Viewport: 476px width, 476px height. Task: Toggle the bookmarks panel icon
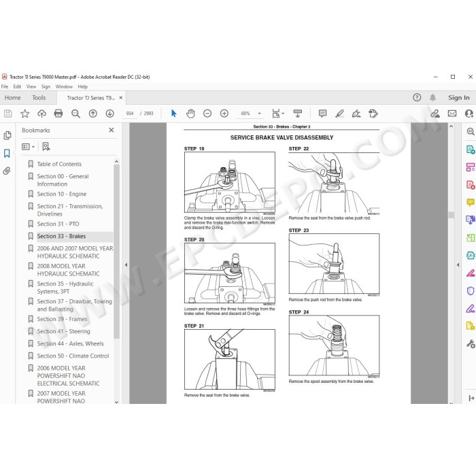[x=7, y=153]
